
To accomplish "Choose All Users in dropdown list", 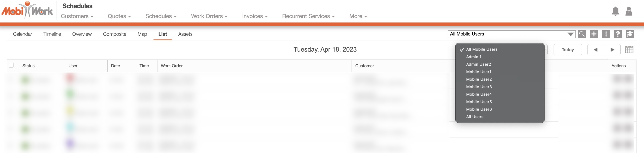I will coord(474,117).
